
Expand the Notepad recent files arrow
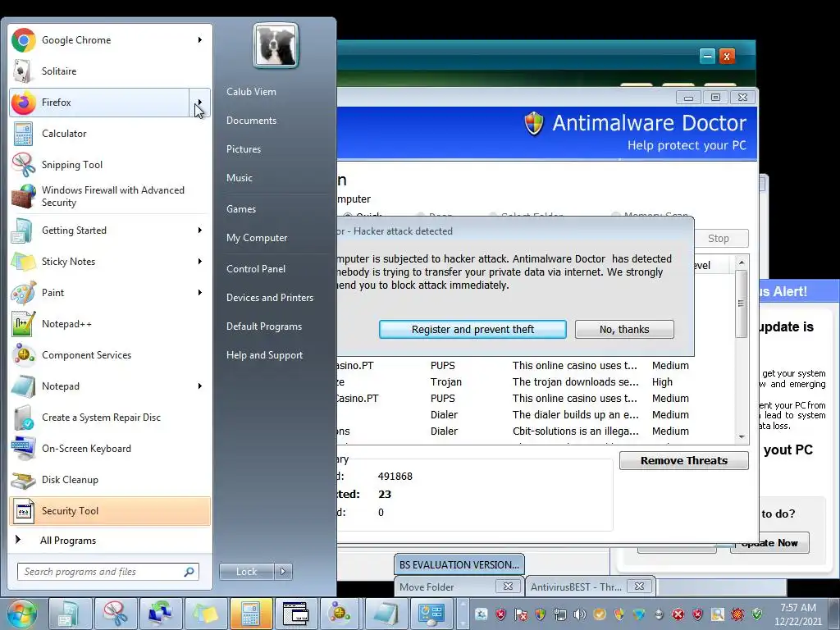[200, 386]
